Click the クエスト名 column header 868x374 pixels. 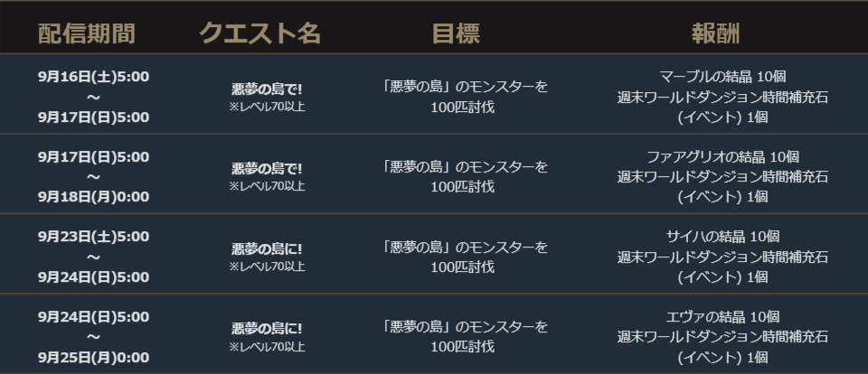259,33
